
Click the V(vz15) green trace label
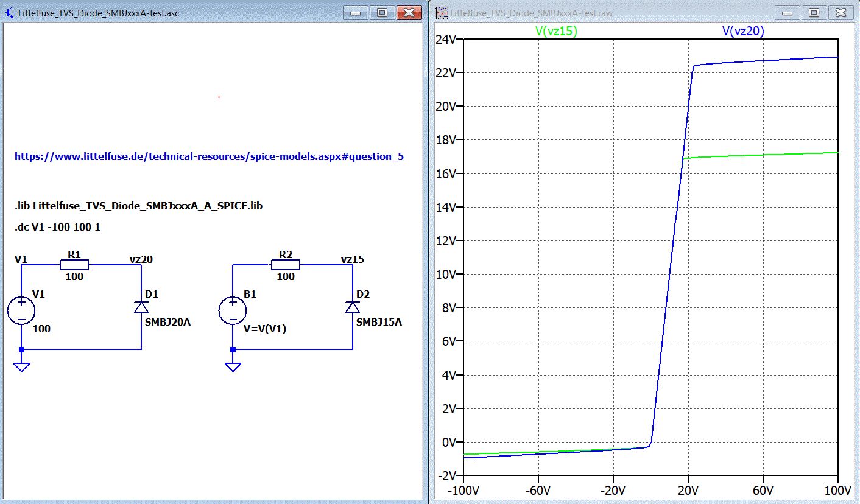click(557, 31)
